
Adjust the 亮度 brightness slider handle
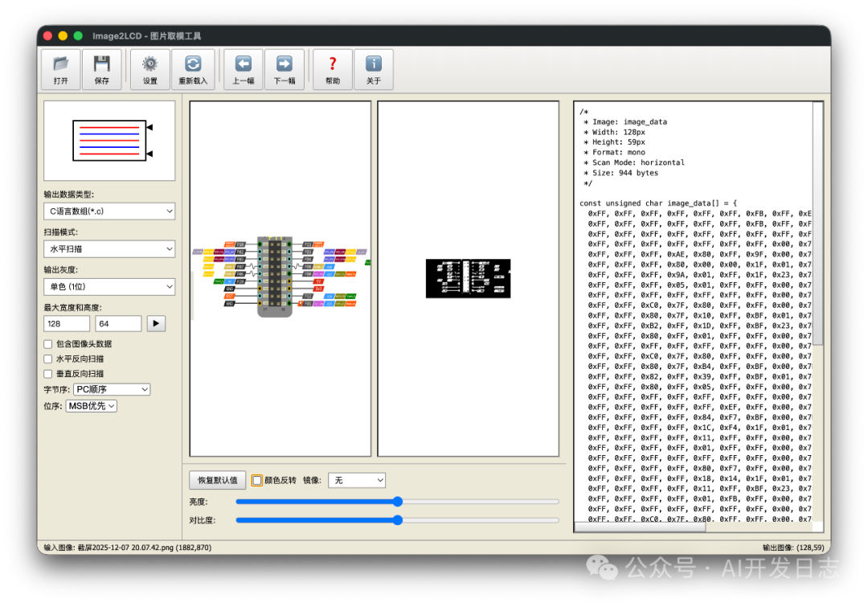tap(398, 502)
